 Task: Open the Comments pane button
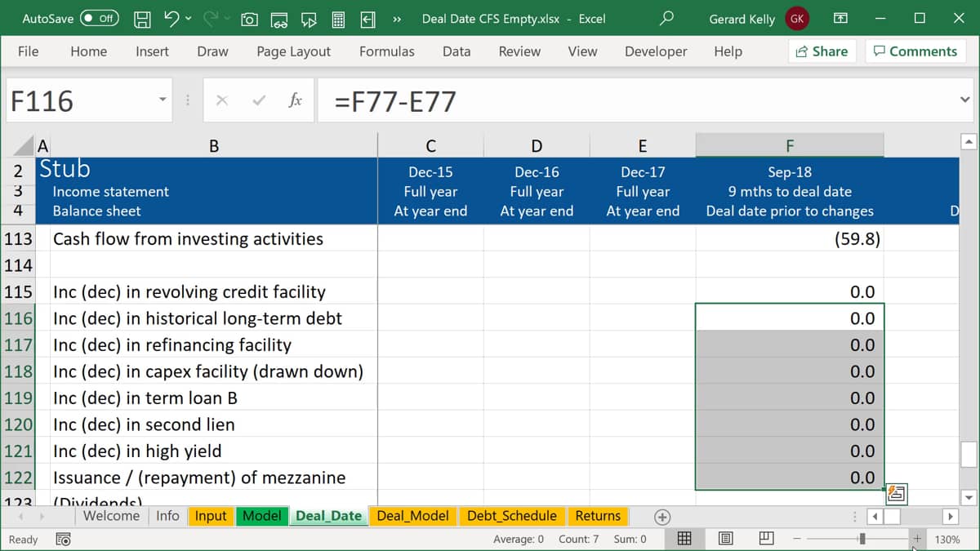[915, 51]
